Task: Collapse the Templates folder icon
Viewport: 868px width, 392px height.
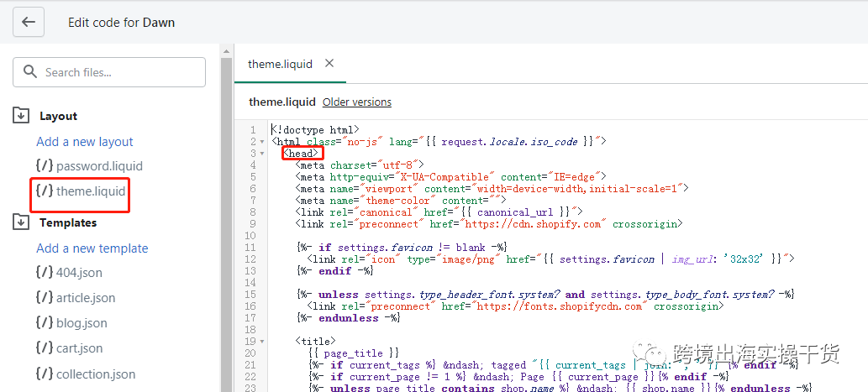Action: (20, 222)
